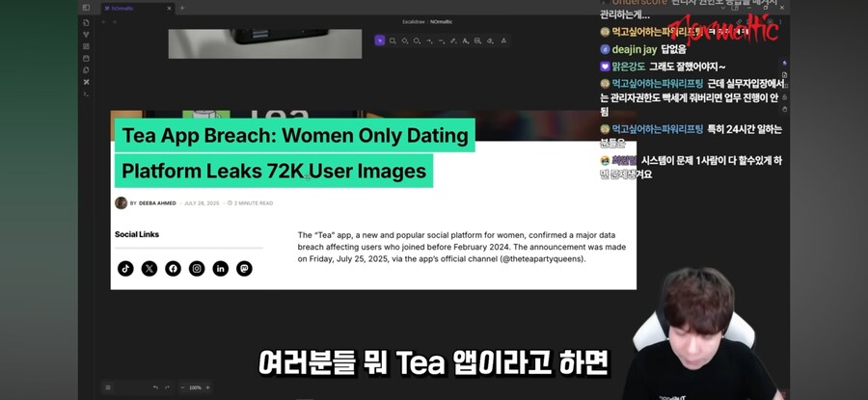The width and height of the screenshot is (868, 400).
Task: Click the Redo arrow button
Action: [168, 387]
